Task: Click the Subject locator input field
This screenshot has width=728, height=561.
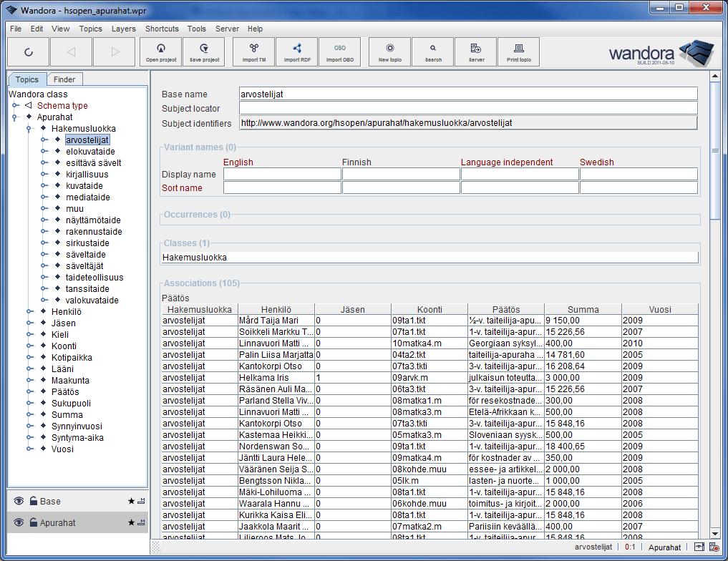Action: click(467, 108)
